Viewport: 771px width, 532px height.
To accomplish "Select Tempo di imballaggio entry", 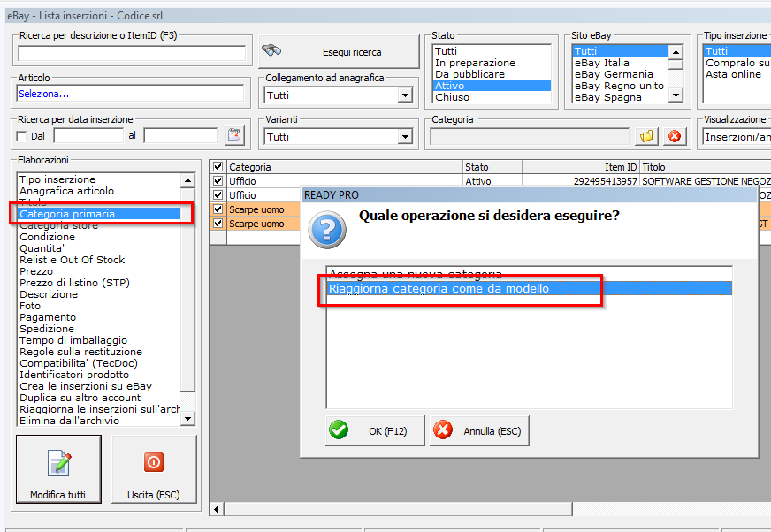I will 99,339.
